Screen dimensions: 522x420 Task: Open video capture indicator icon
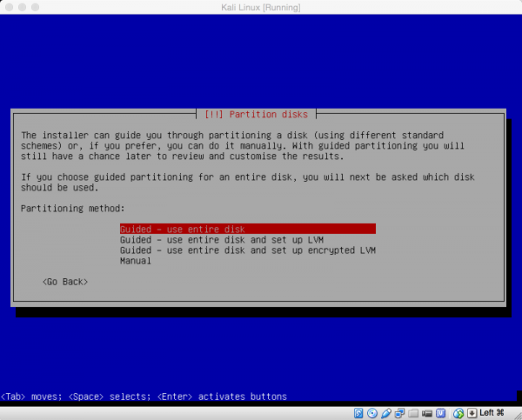pos(427,413)
